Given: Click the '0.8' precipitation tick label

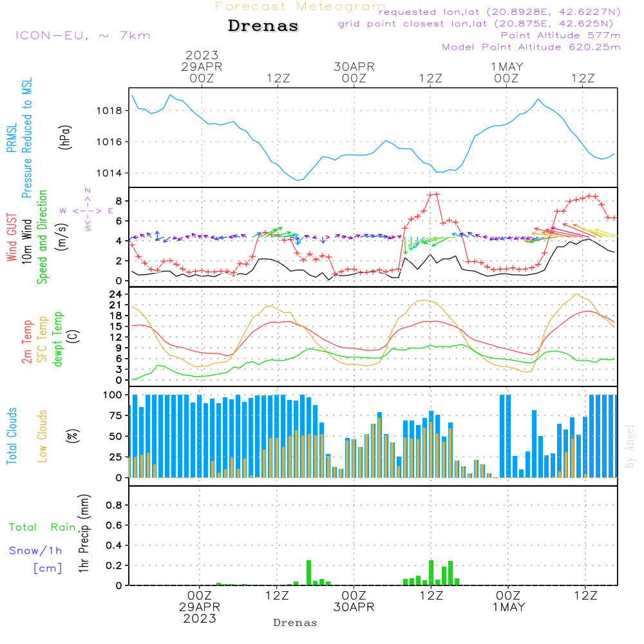Looking at the screenshot, I should coord(114,505).
